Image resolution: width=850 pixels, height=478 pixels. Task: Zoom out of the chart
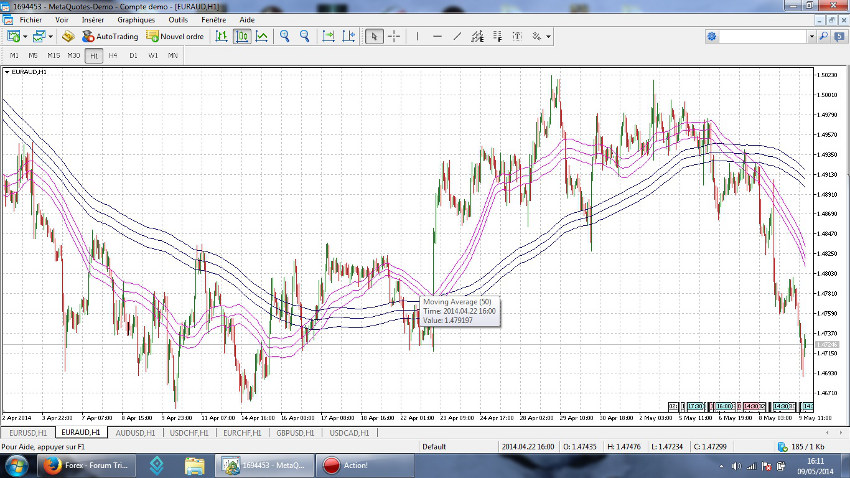click(x=305, y=36)
